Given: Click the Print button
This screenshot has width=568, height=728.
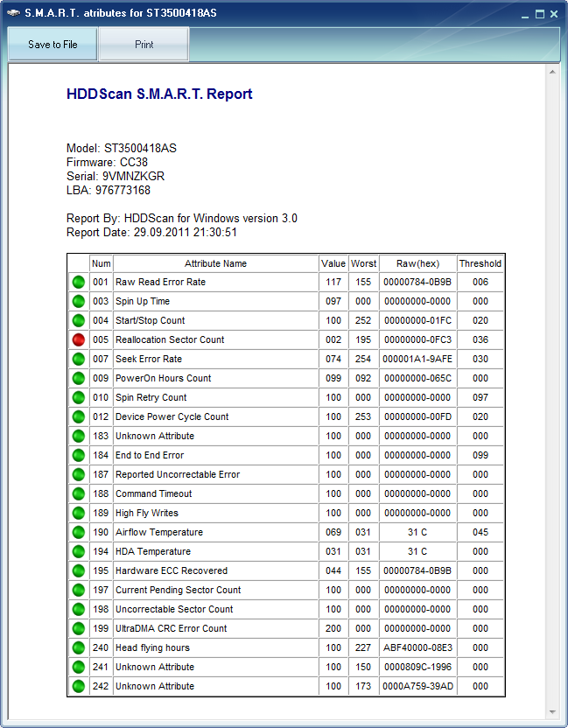Looking at the screenshot, I should [144, 44].
